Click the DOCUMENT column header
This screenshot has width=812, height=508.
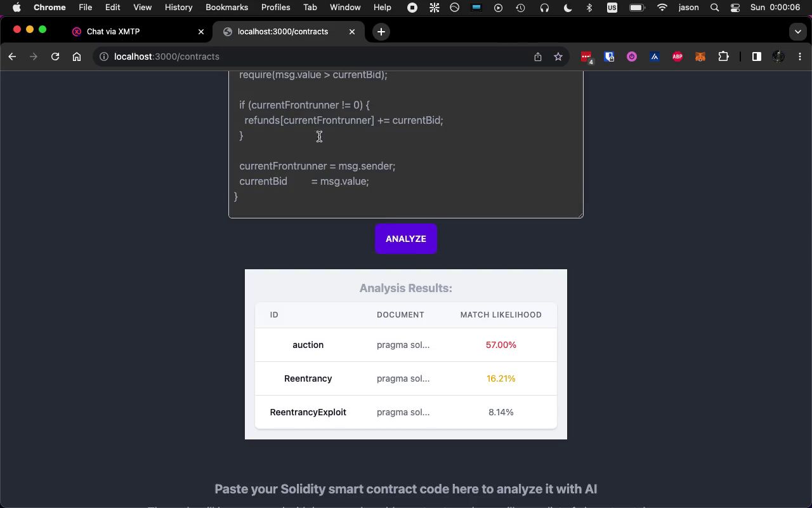pos(400,315)
